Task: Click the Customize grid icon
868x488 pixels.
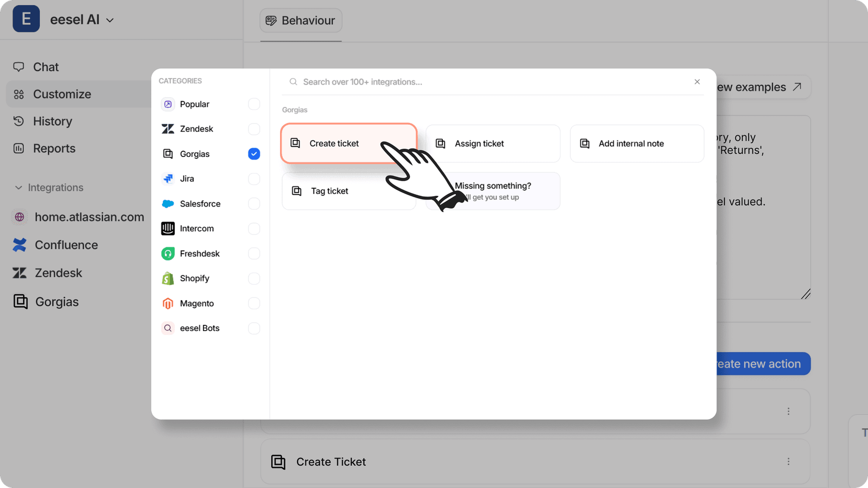Action: [19, 94]
